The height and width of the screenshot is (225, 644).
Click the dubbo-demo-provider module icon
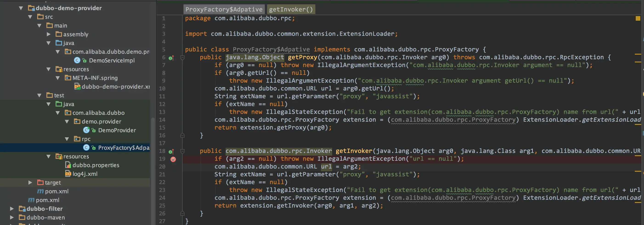31,8
